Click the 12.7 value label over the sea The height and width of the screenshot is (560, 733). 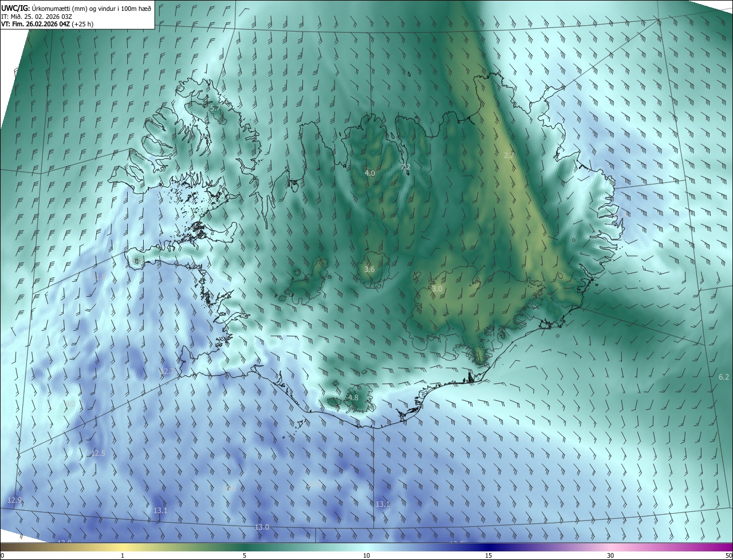[166, 372]
